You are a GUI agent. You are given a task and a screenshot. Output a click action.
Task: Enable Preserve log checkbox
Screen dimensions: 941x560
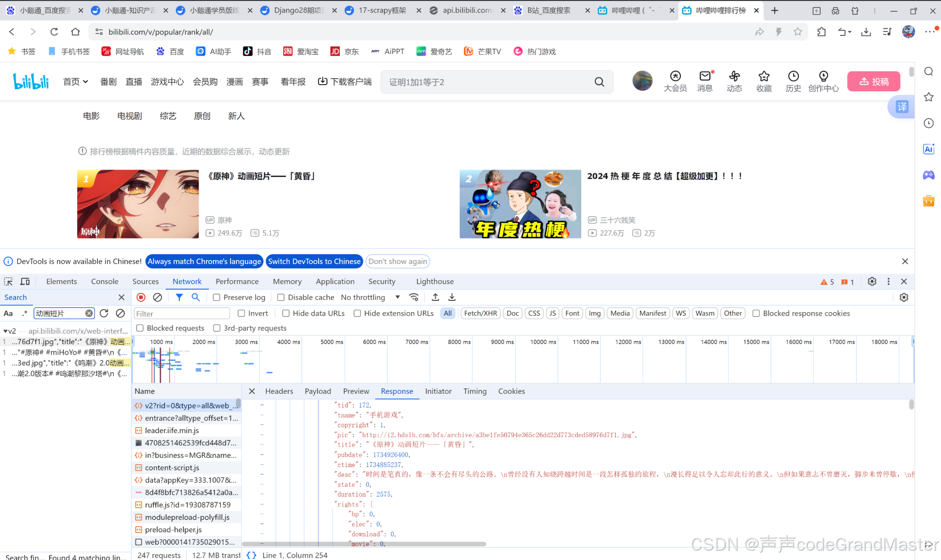(216, 297)
